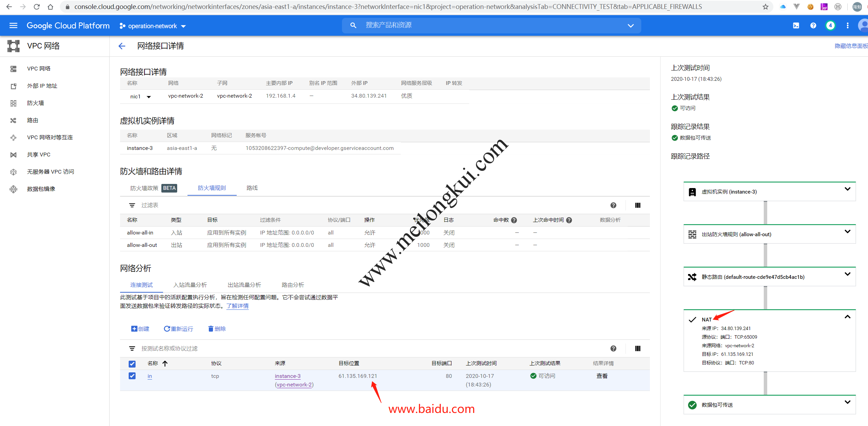Viewport: 868px width, 426px height.
Task: Open notifications badge showing 4
Action: pos(830,25)
